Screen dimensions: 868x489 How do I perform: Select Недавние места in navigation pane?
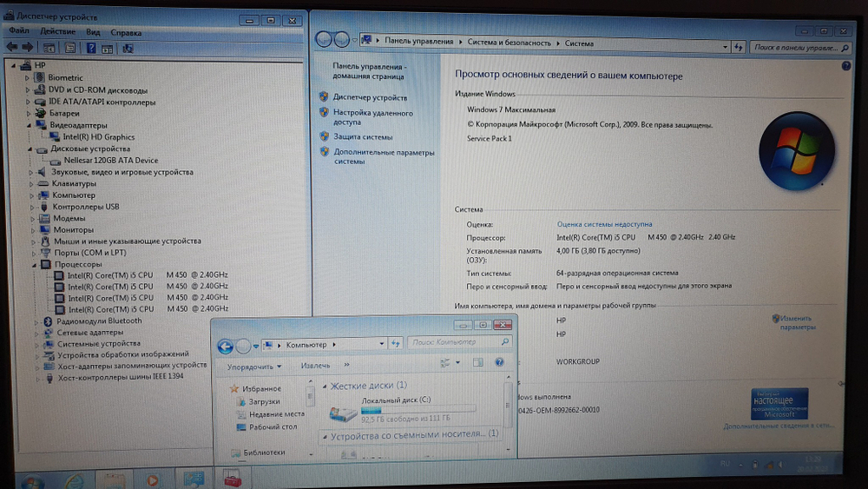pos(276,413)
